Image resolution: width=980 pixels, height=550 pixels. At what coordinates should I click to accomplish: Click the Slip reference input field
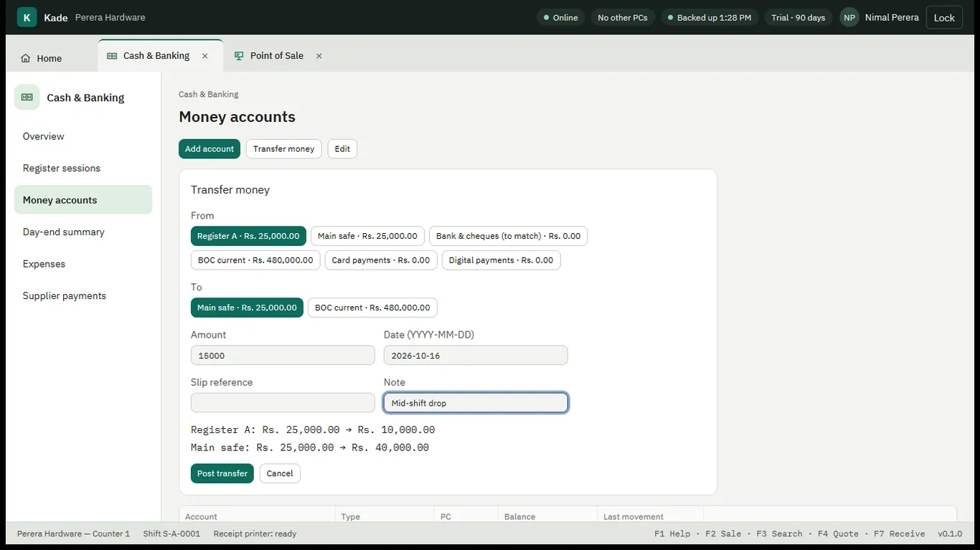tap(283, 403)
